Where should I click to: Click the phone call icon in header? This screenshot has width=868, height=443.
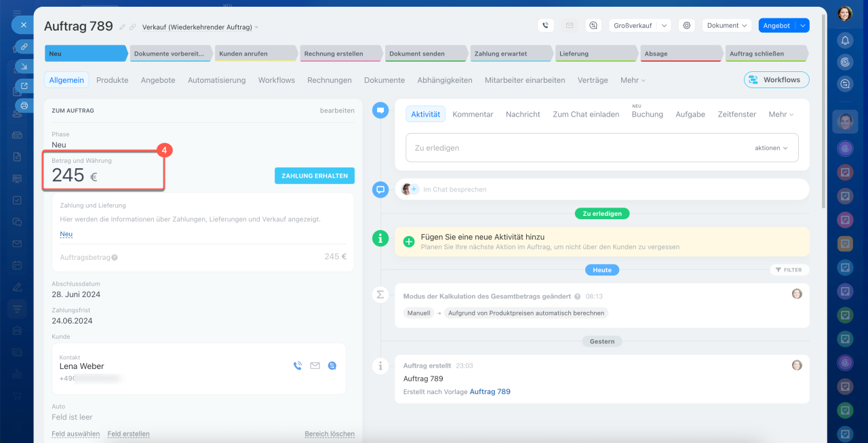546,25
